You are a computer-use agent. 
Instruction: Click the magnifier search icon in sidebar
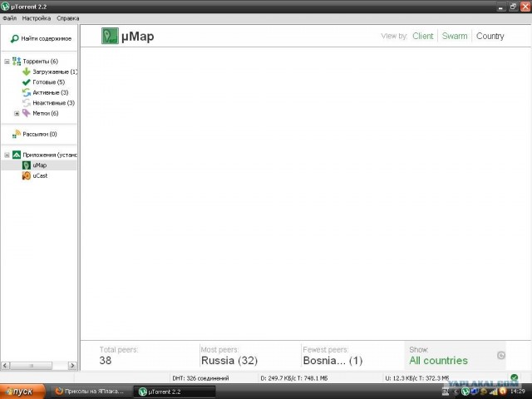(15, 39)
